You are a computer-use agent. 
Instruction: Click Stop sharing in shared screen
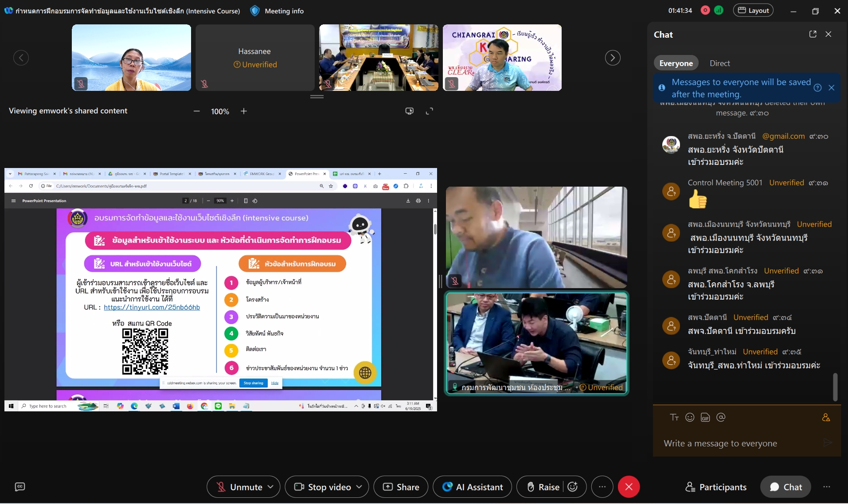254,383
